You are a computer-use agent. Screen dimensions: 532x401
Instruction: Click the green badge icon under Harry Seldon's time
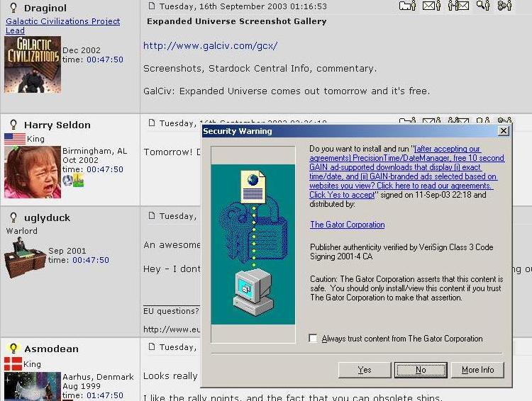pos(78,181)
